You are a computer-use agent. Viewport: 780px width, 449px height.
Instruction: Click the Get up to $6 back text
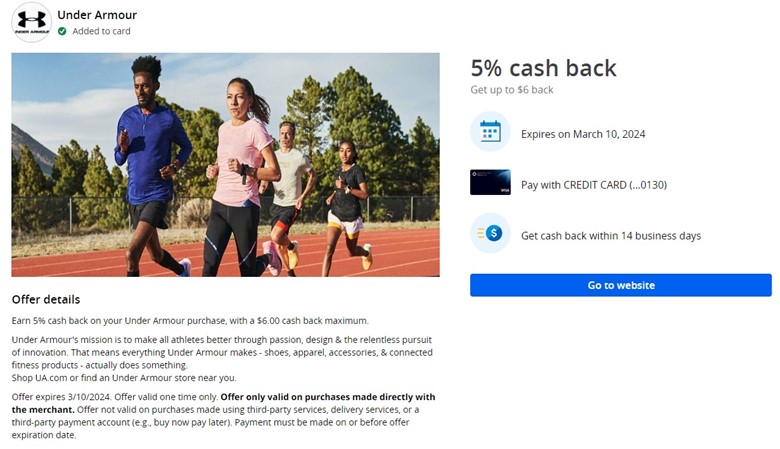[512, 90]
